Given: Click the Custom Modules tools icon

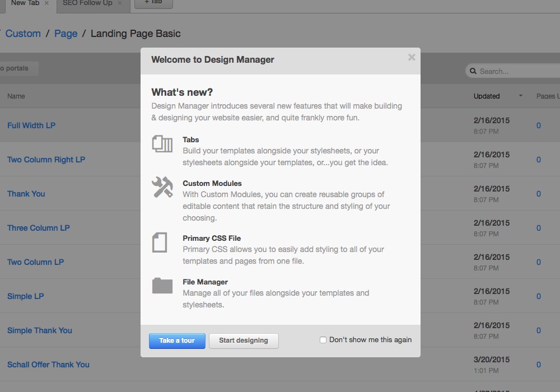Looking at the screenshot, I should 162,187.
